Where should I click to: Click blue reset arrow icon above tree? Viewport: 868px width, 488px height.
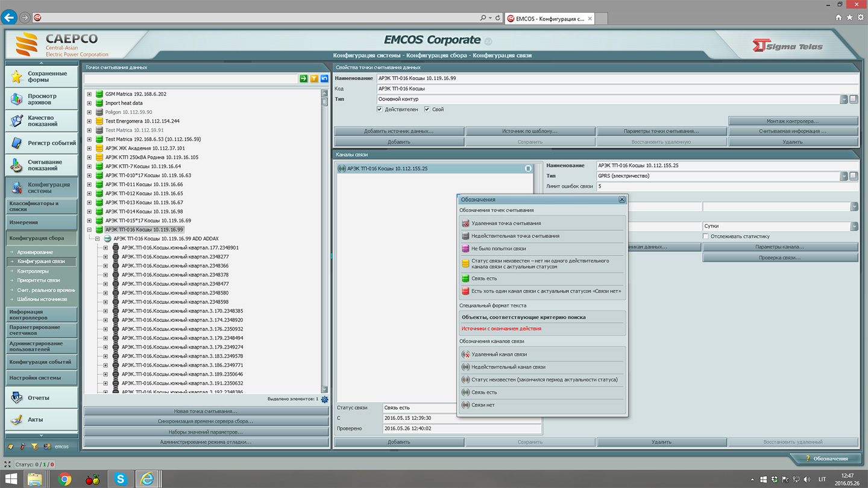coord(324,79)
